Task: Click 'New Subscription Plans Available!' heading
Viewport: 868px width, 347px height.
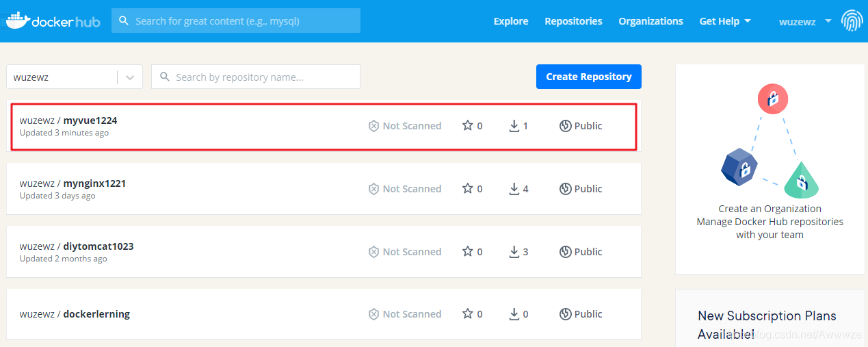Action: 767,325
